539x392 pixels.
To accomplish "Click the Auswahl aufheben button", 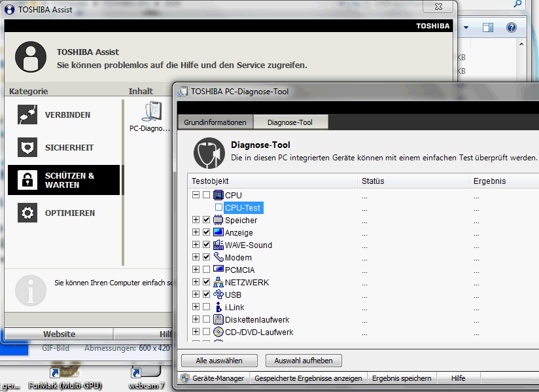I will click(x=304, y=361).
